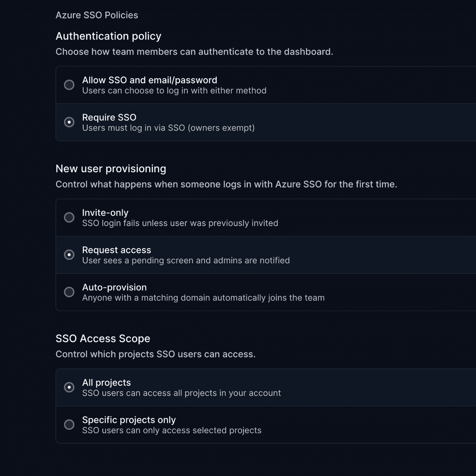Screen dimensions: 476x476
Task: Choose the 'Specific projects only' radio button
Action: (x=69, y=425)
